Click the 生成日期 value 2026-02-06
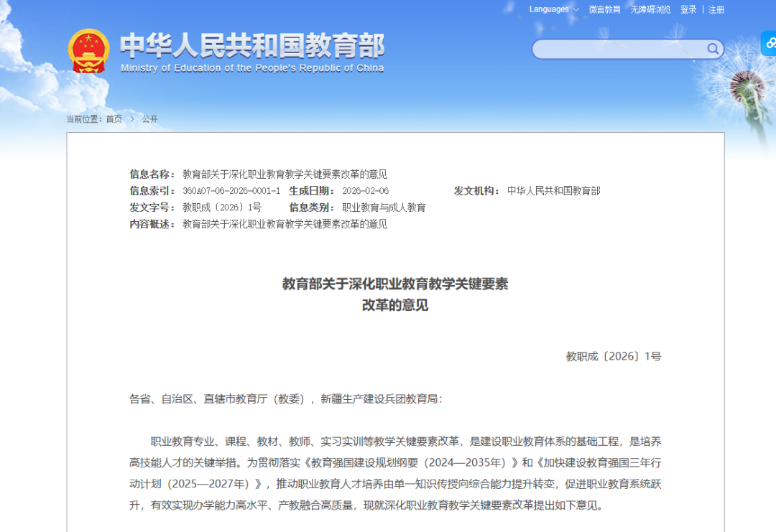This screenshot has height=532, width=776. (365, 191)
